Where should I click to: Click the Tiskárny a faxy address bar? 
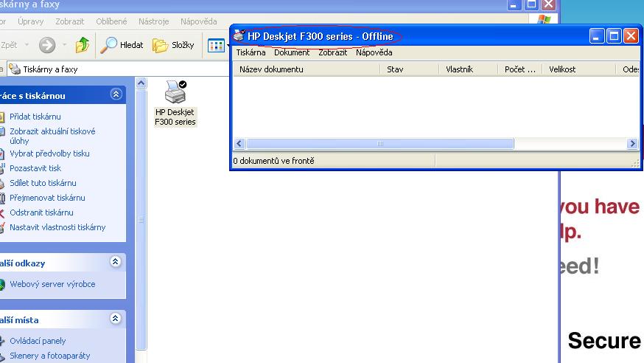tap(117, 69)
